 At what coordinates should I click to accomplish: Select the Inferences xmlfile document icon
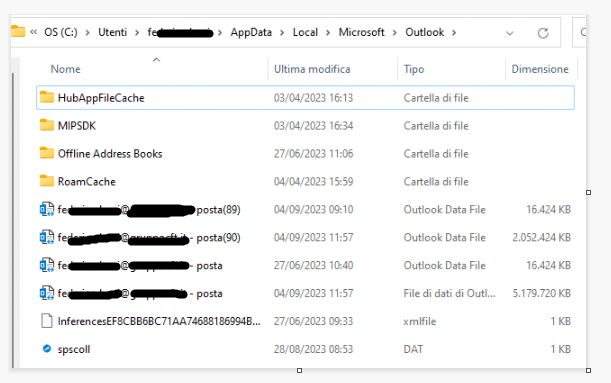coord(47,321)
